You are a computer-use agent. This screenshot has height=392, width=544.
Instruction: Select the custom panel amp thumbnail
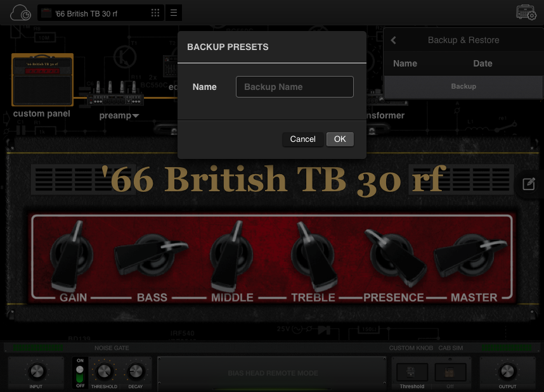coord(42,80)
